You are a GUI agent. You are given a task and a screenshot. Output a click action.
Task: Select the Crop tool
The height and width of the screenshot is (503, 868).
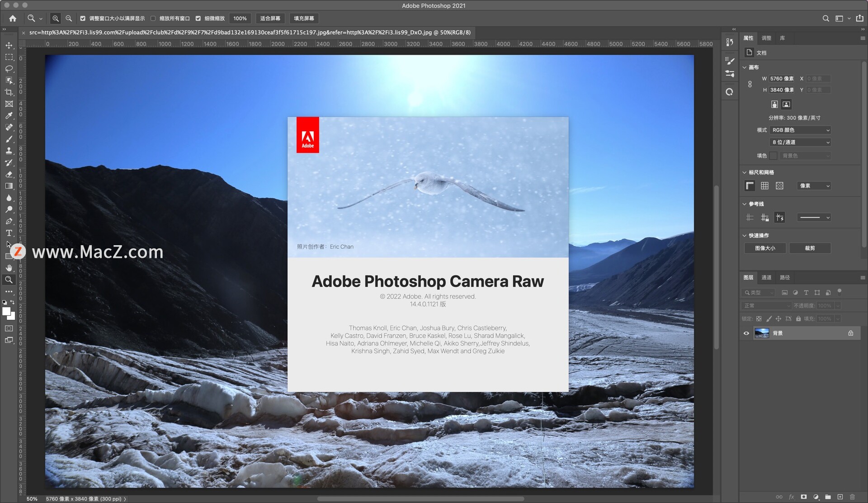click(x=9, y=92)
